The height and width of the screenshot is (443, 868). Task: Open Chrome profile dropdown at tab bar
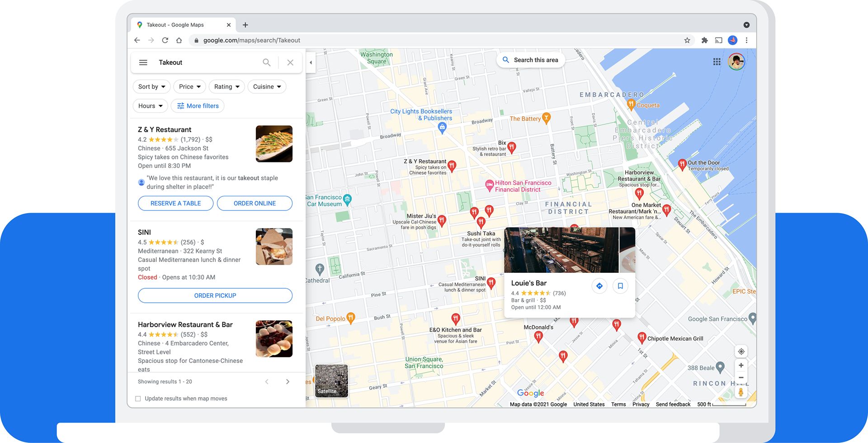[746, 25]
